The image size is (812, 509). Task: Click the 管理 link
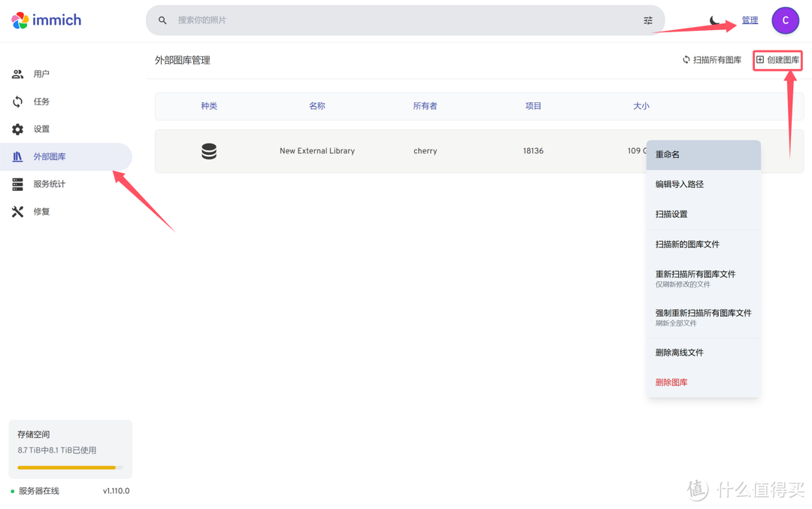point(750,20)
